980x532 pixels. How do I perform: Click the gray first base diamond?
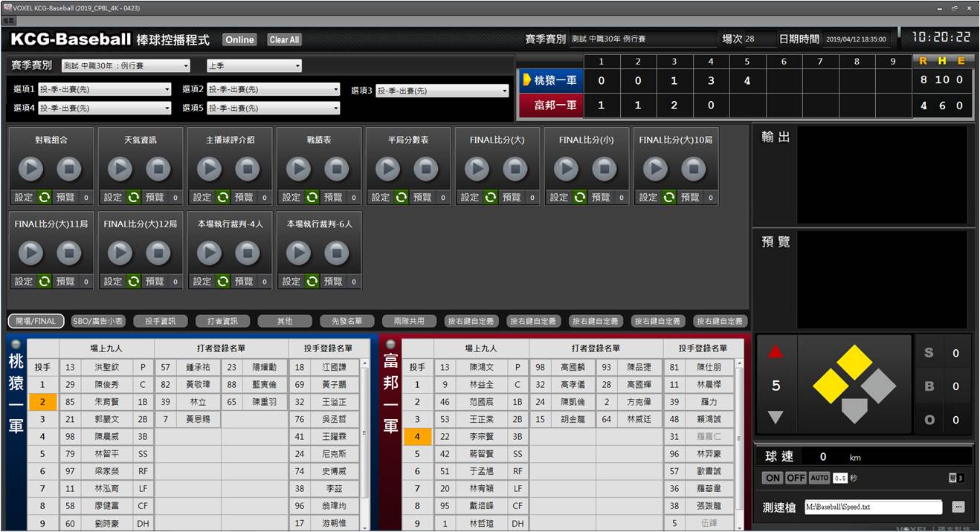point(880,385)
